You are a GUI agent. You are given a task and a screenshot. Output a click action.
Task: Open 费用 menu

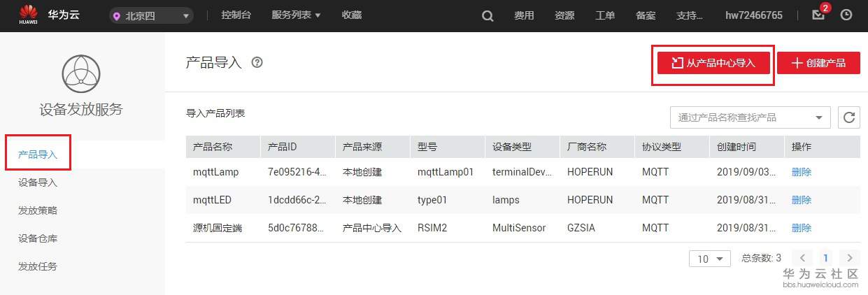pyautogui.click(x=524, y=15)
